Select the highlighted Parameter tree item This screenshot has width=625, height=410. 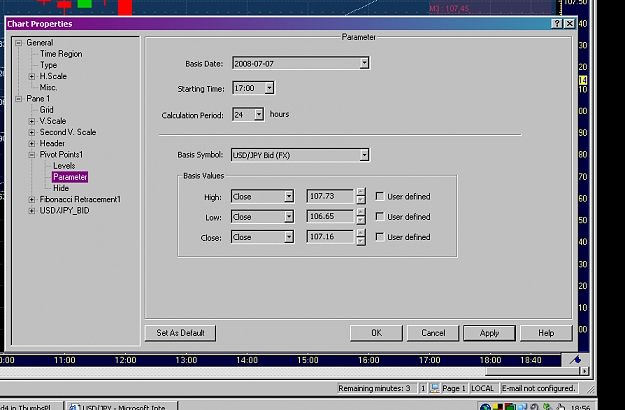coord(70,177)
